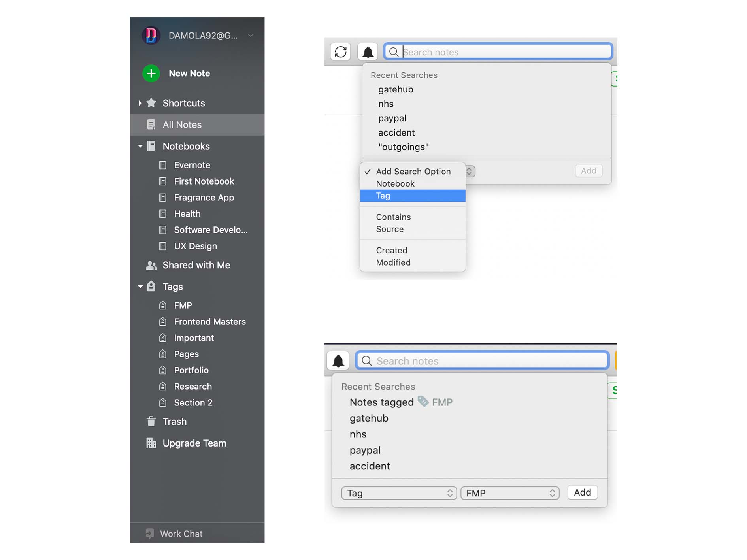The width and height of the screenshot is (747, 560).
Task: Choose Modified in search option menu
Action: [x=413, y=263]
